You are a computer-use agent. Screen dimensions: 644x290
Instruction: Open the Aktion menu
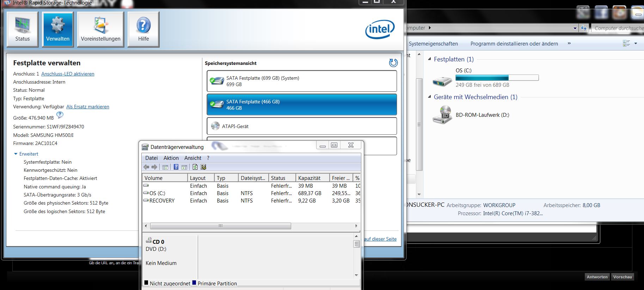pos(171,158)
